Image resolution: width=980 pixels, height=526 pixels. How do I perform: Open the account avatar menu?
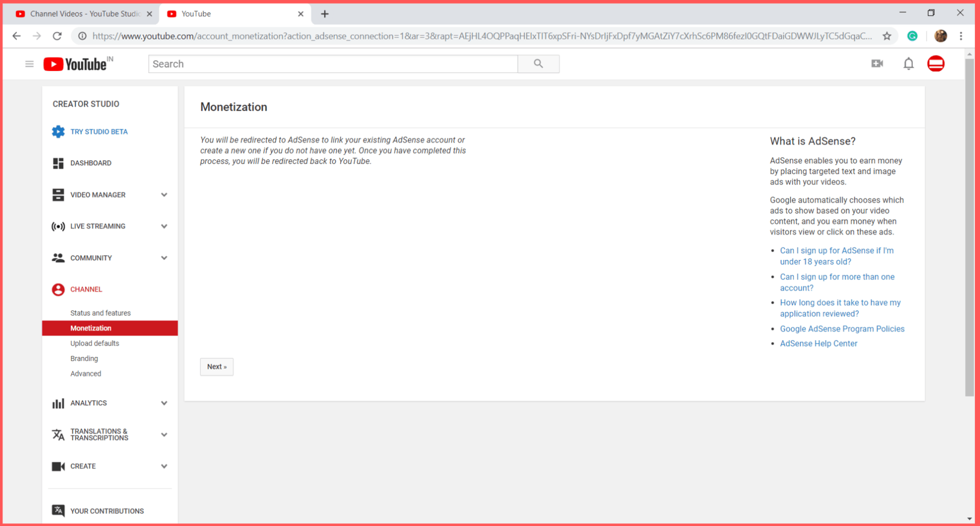935,64
